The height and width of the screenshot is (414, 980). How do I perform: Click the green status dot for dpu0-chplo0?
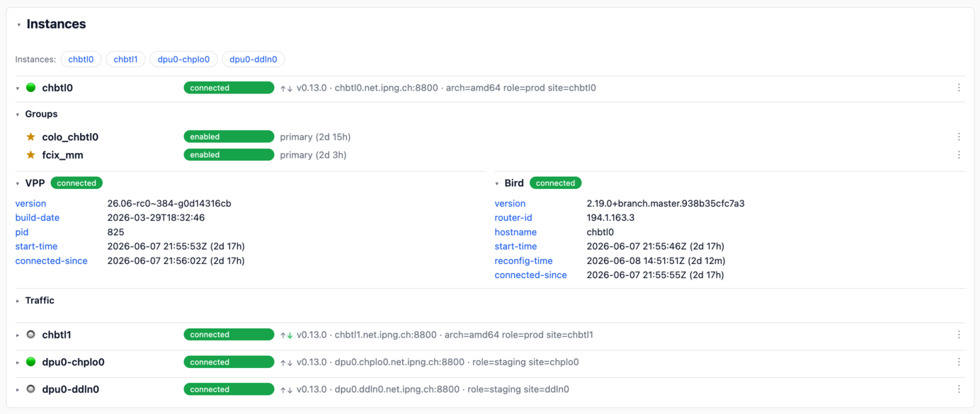click(31, 362)
